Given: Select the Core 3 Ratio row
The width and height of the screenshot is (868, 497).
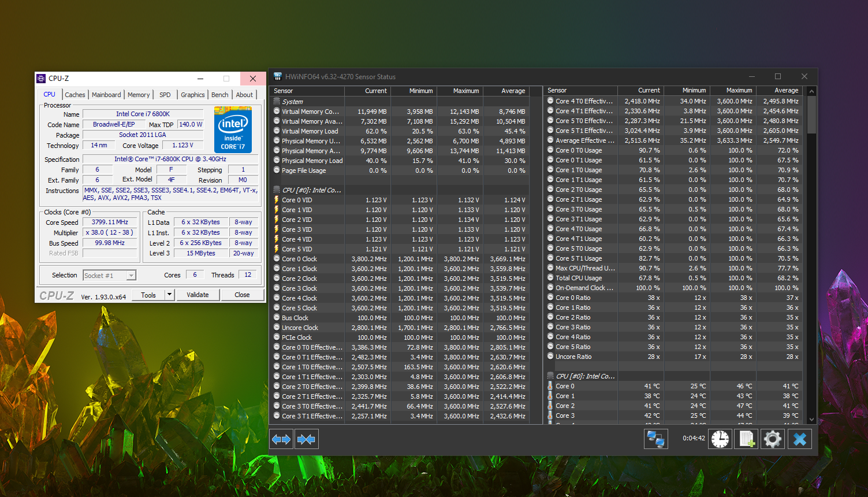Looking at the screenshot, I should 674,327.
